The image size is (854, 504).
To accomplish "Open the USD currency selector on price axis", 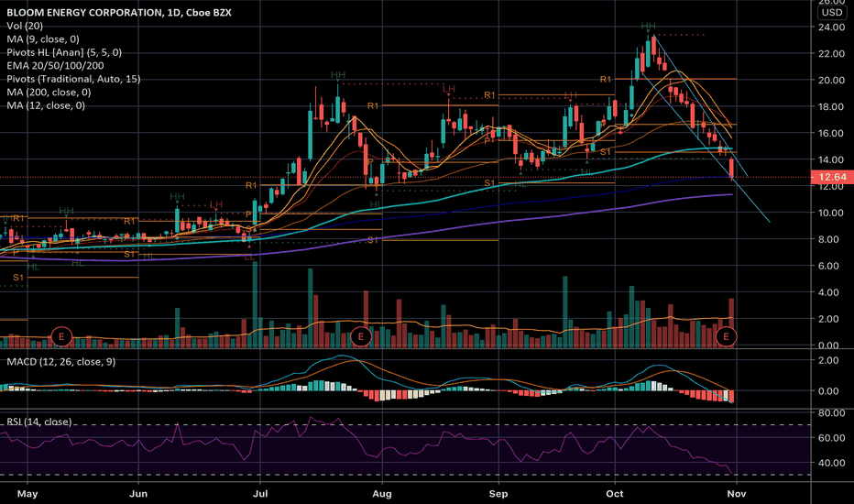I will point(832,12).
